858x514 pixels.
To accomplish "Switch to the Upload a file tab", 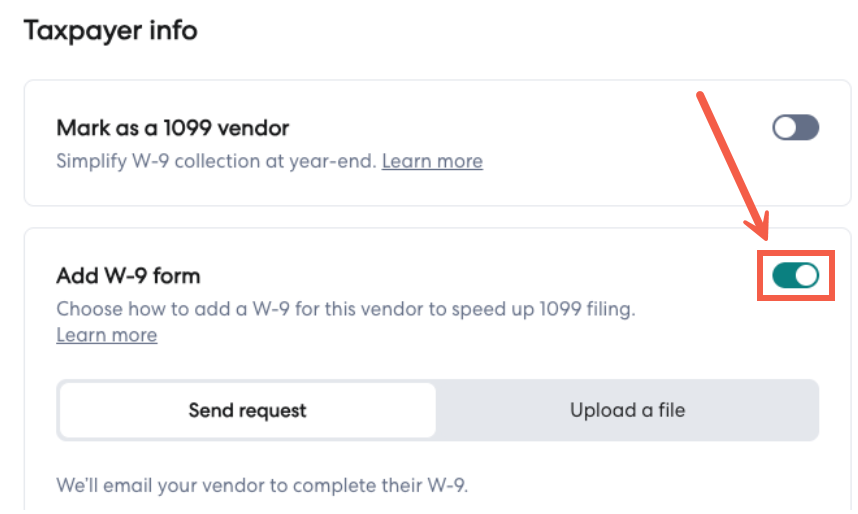I will coord(627,410).
